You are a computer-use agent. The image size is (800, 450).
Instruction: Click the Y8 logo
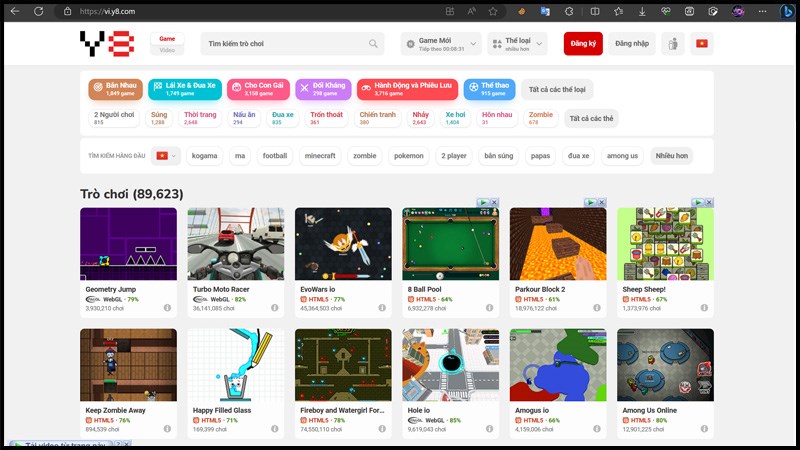tap(106, 44)
